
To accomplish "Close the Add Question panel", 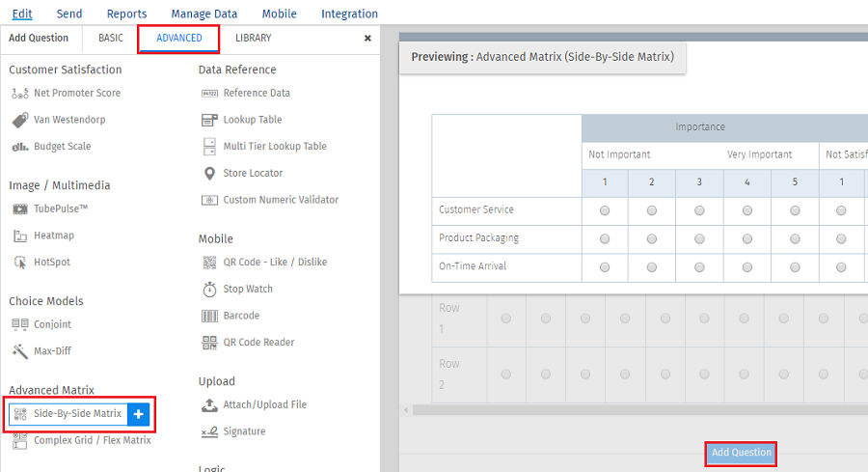I will point(367,39).
